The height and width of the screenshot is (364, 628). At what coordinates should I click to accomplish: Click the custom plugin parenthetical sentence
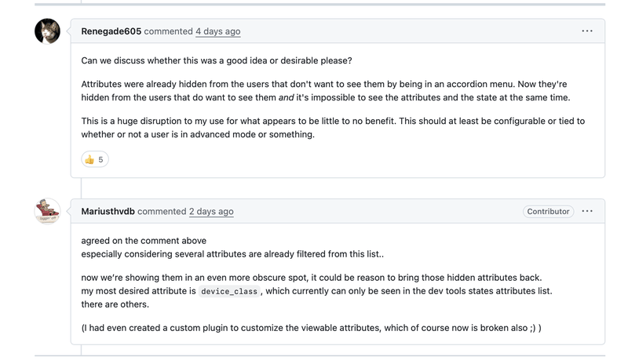pos(311,327)
